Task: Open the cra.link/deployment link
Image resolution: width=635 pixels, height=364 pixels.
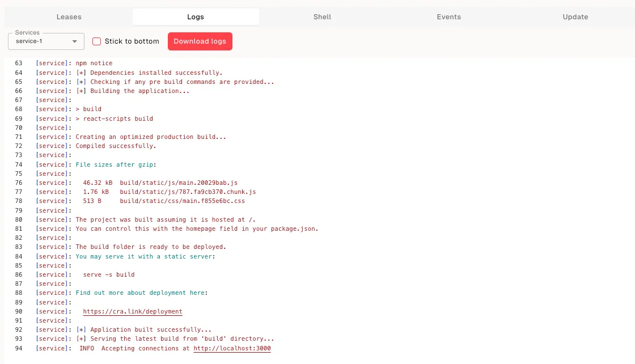Action: pyautogui.click(x=133, y=311)
